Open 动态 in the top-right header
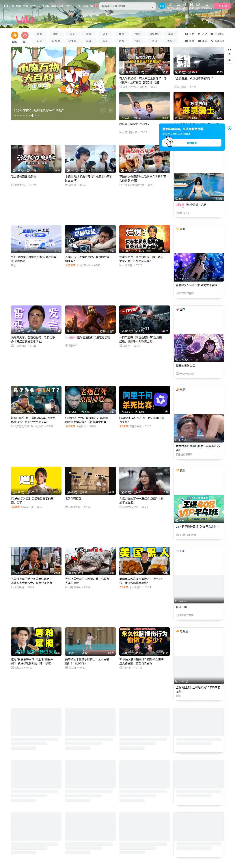Screen dimensions: 235x868 (185, 6)
